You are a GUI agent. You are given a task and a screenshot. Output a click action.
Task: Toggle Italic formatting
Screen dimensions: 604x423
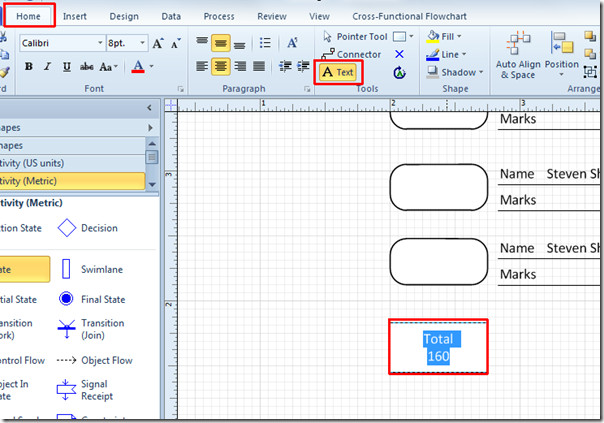[x=47, y=66]
